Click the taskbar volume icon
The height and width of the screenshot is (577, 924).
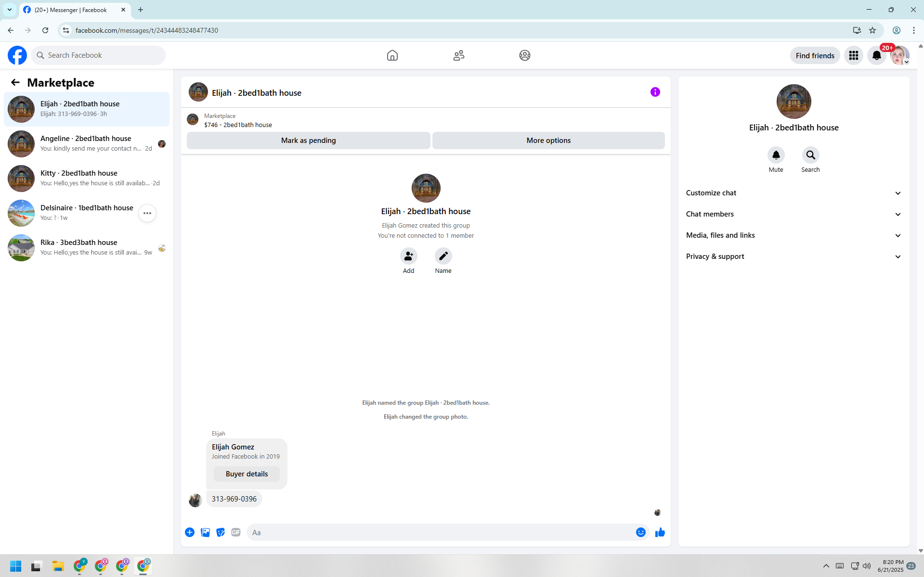[867, 566]
